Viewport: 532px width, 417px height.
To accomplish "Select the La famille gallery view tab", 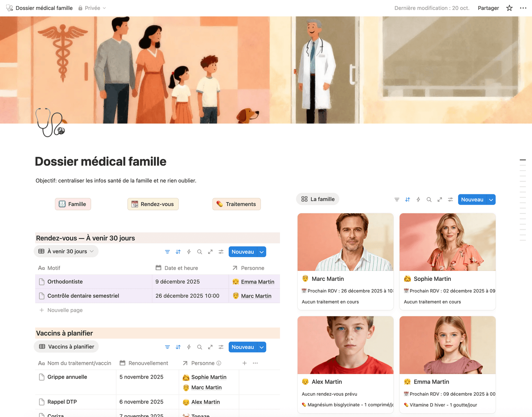I will pos(318,199).
